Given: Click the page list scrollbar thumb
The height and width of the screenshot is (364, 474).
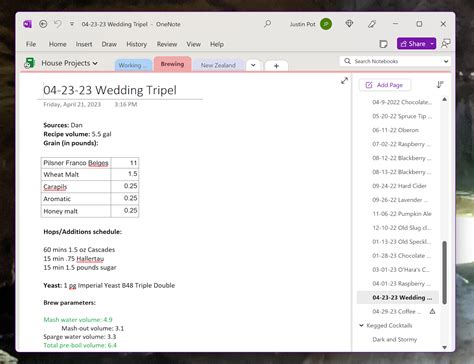Looking at the screenshot, I should [444, 272].
